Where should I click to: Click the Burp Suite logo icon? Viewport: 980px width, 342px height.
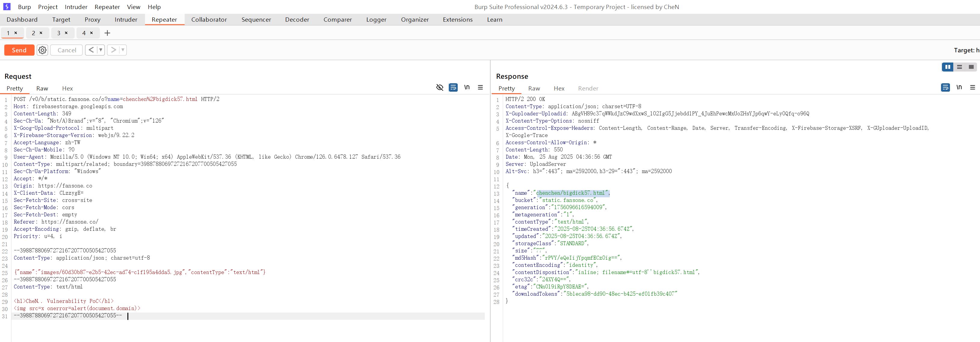coord(7,7)
